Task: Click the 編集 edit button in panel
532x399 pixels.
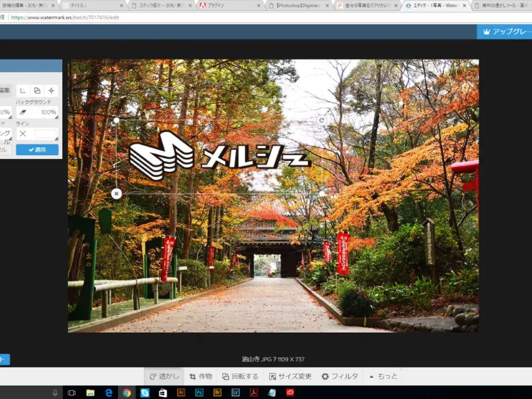Action: 5,90
